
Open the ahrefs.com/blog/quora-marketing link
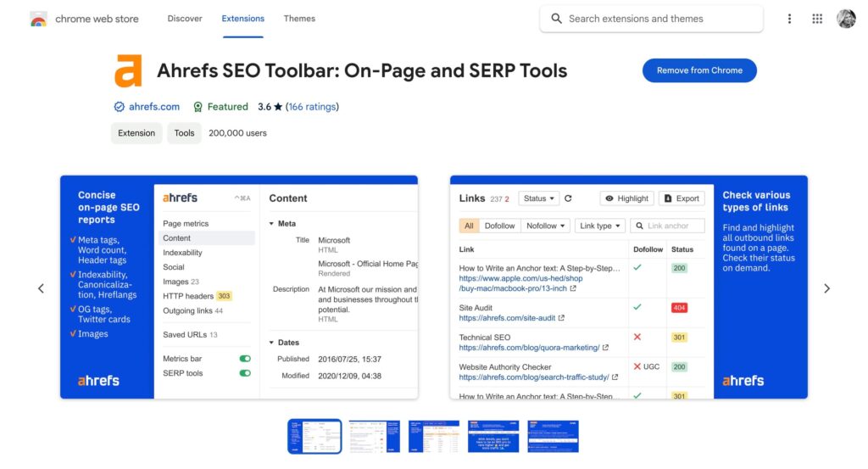click(529, 348)
